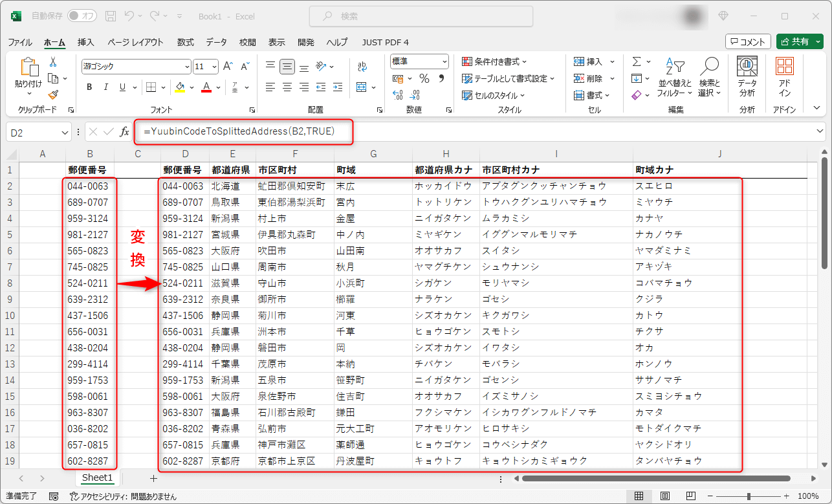Viewport: 832px width, 504px height.
Task: Apply percent style
Action: tap(424, 78)
